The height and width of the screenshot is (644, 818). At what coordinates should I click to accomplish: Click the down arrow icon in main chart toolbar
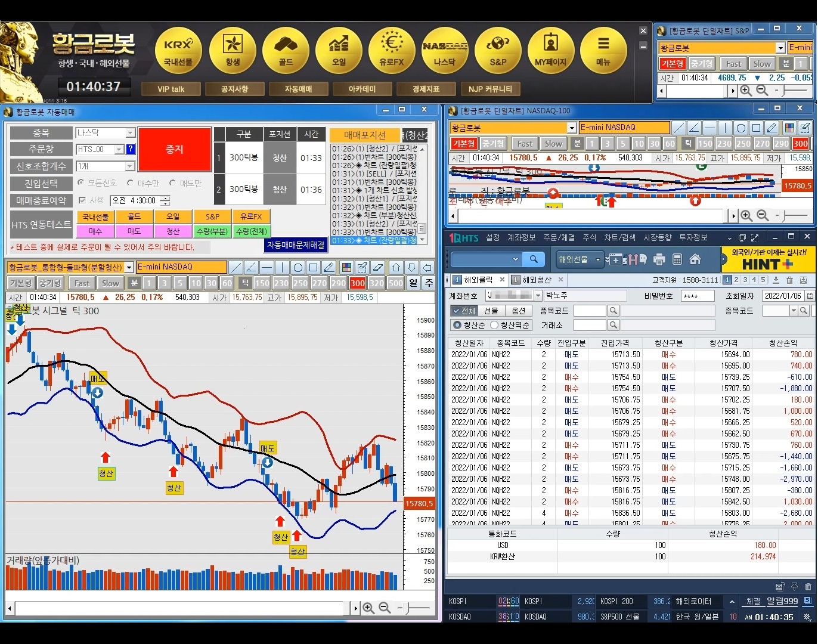(x=411, y=267)
